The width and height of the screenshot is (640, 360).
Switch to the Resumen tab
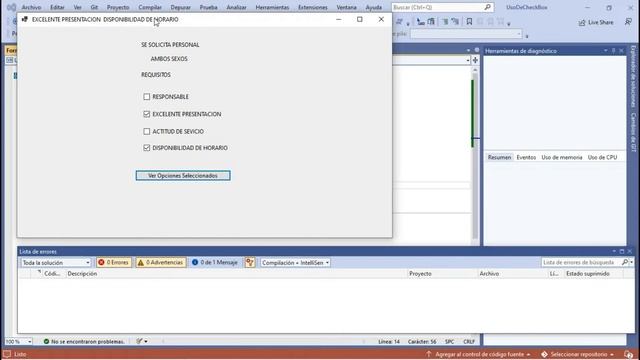click(499, 157)
